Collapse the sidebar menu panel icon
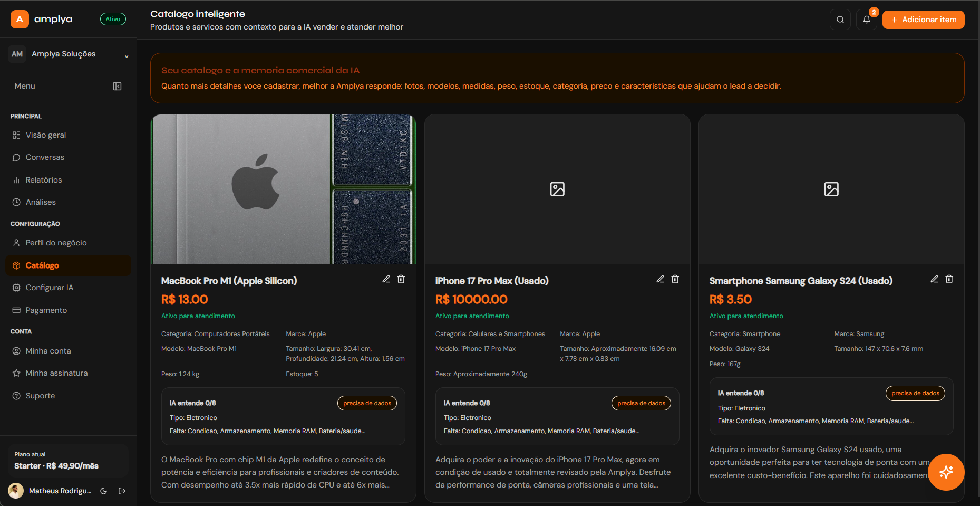This screenshot has width=980, height=506. [117, 86]
